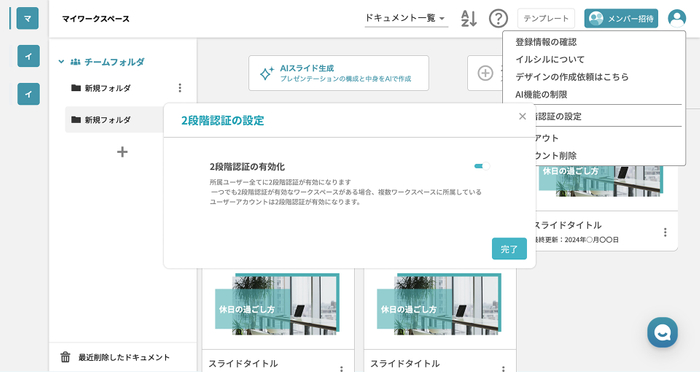Image resolution: width=700 pixels, height=372 pixels.
Task: Click the メンバー招待 button
Action: pyautogui.click(x=621, y=18)
